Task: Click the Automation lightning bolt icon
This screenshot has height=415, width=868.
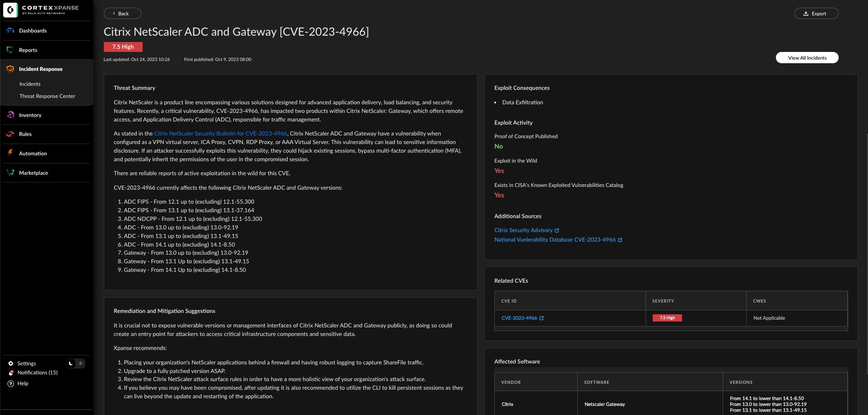Action: coord(10,153)
